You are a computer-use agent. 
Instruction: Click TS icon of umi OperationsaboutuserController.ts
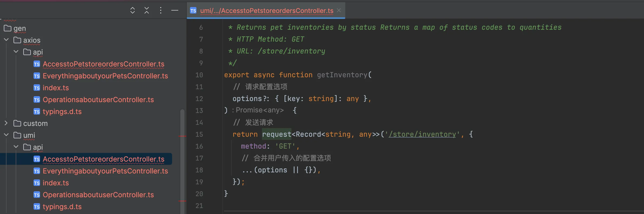(x=37, y=195)
